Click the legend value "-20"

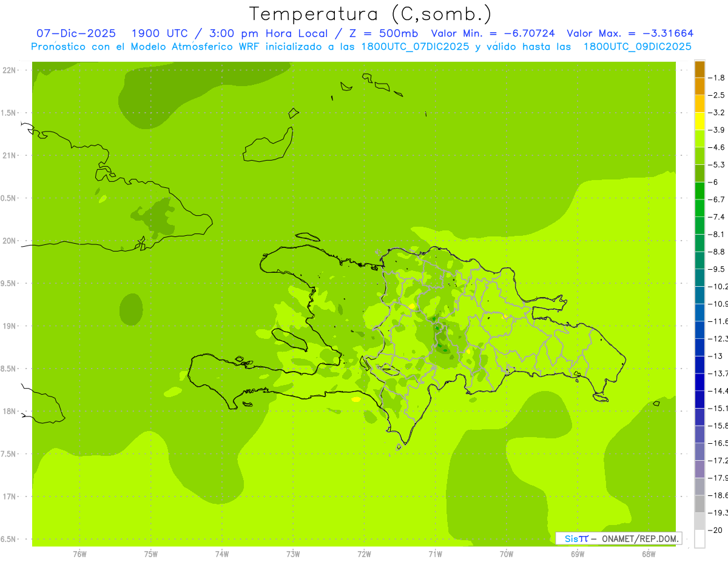coord(715,530)
